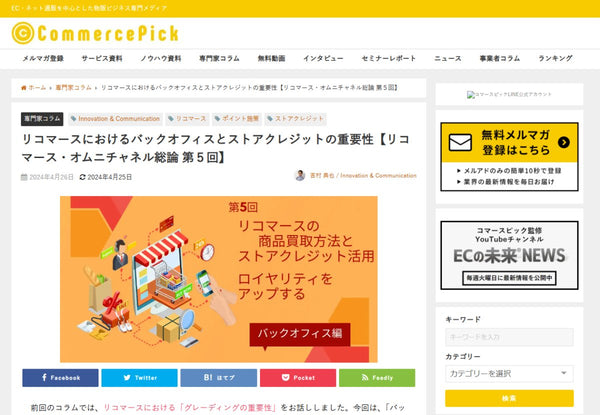Click the article's featured image

tap(218, 279)
